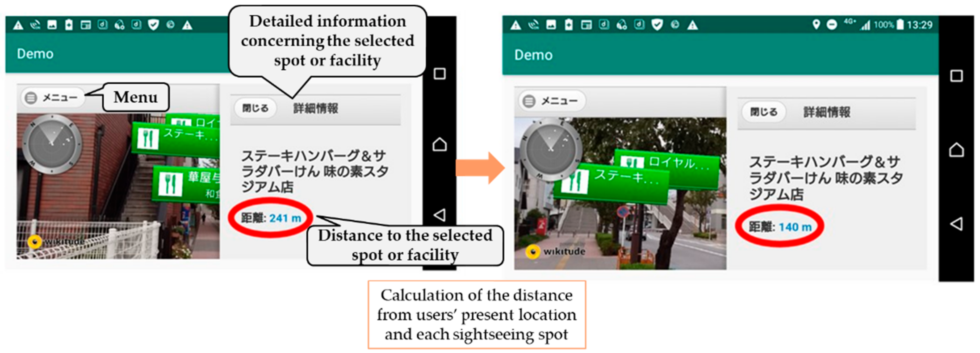Tap recent apps square on left phone

(x=439, y=73)
